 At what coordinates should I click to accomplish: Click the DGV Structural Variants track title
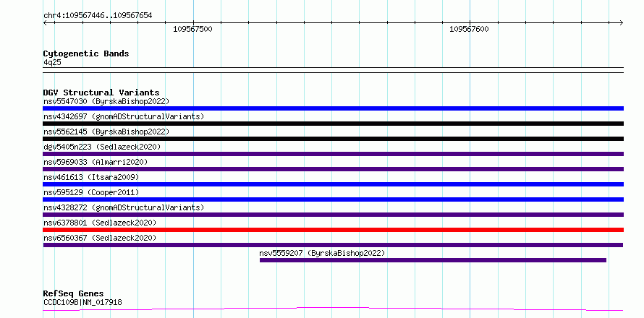coord(101,93)
